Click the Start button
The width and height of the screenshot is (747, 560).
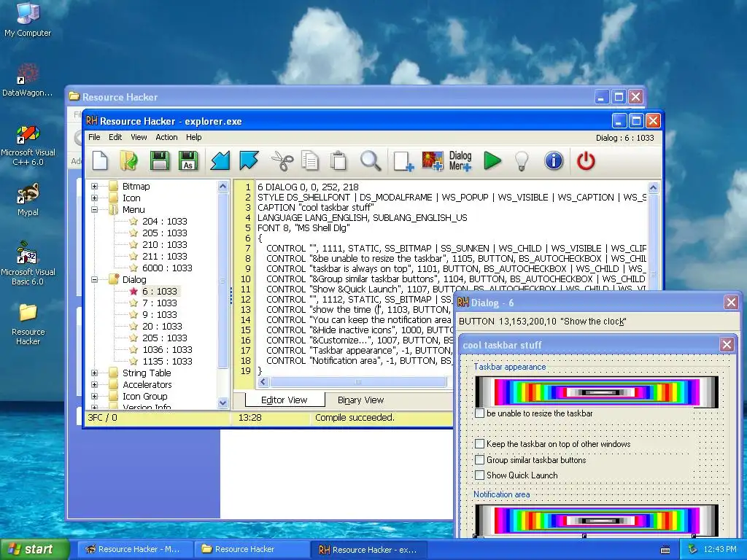[34, 550]
